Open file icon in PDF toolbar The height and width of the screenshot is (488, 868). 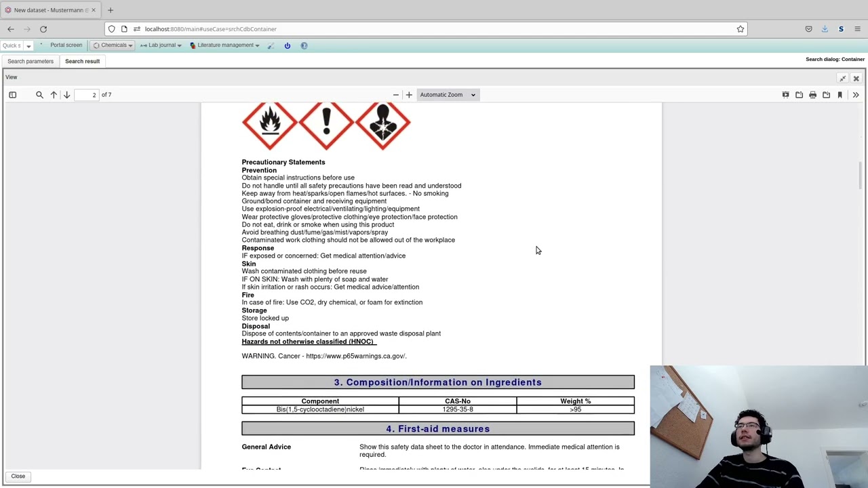coord(799,95)
